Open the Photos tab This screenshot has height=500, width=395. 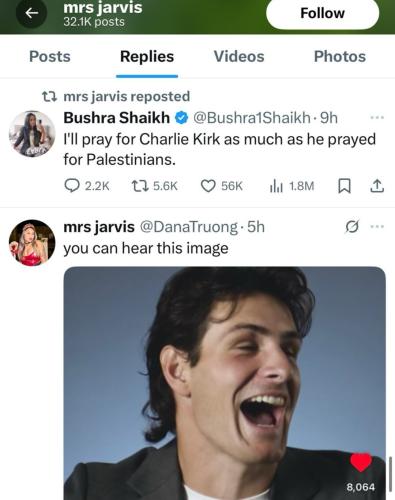click(340, 56)
